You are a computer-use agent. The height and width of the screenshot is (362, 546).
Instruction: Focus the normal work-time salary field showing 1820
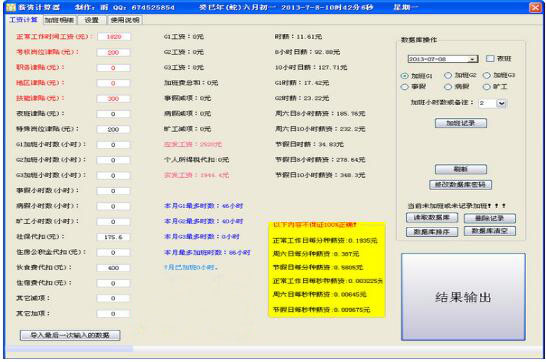tap(114, 37)
